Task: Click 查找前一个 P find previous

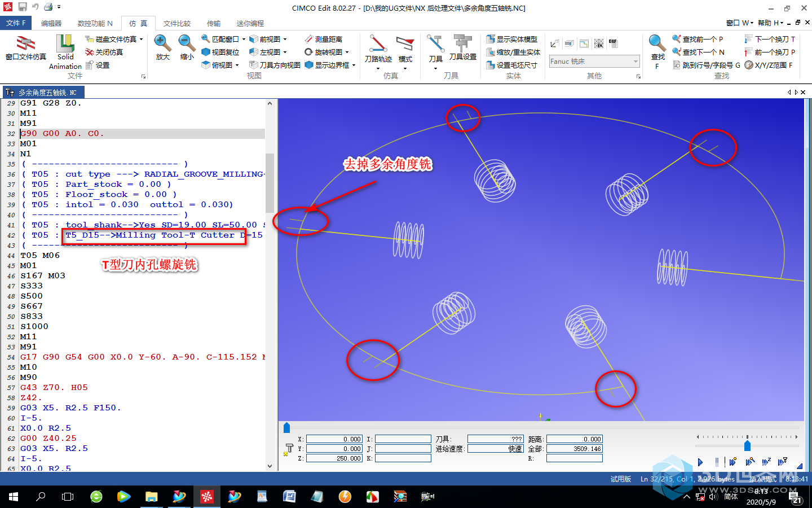Action: point(698,39)
